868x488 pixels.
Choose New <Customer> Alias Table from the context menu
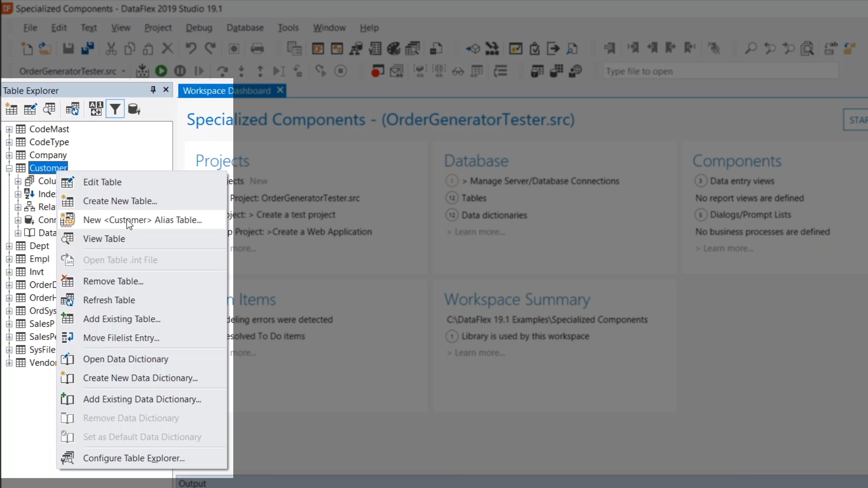click(x=142, y=220)
